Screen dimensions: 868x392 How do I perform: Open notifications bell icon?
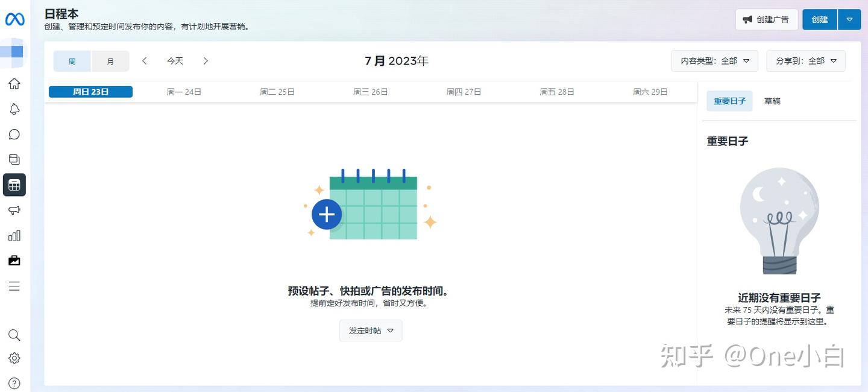(14, 109)
